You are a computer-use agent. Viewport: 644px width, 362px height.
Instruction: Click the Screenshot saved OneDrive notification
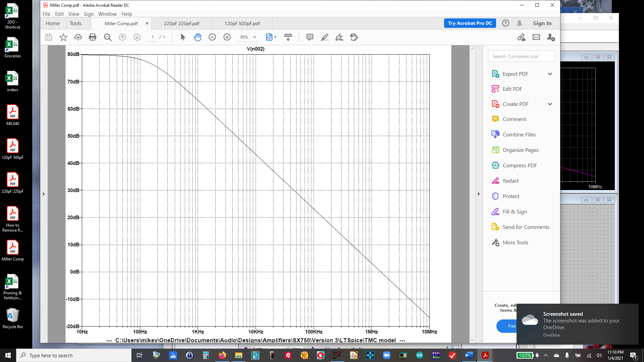coord(578,324)
